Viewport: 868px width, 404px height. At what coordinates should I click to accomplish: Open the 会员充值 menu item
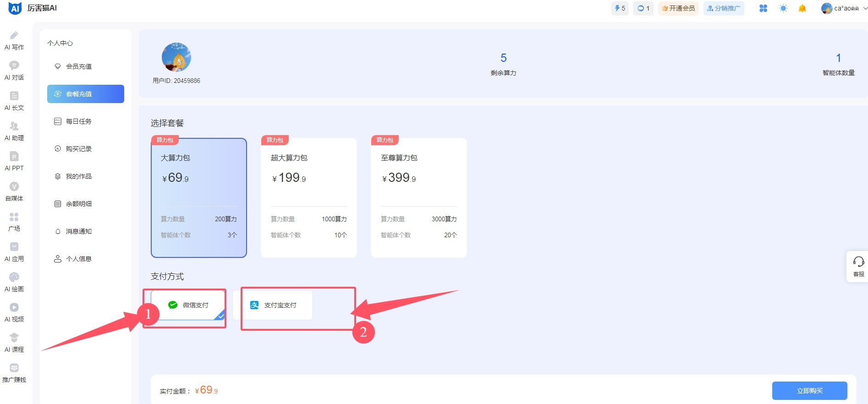tap(79, 66)
